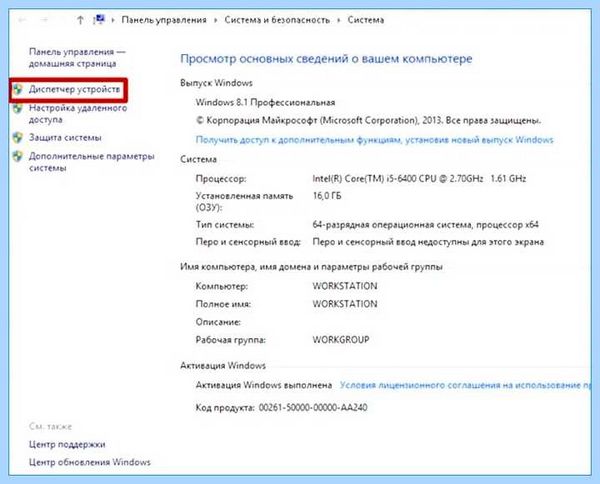Open Диспетчер устройств link
Viewport: 600px width, 484px height.
point(75,90)
